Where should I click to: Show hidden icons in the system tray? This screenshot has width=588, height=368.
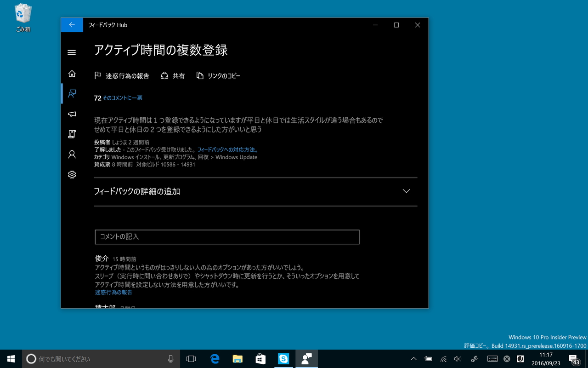click(x=413, y=359)
